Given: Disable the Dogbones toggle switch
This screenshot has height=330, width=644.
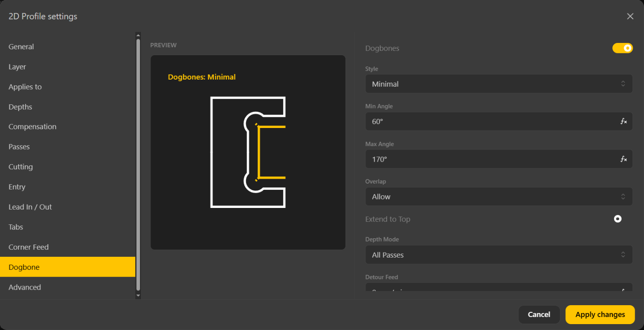Looking at the screenshot, I should point(623,48).
